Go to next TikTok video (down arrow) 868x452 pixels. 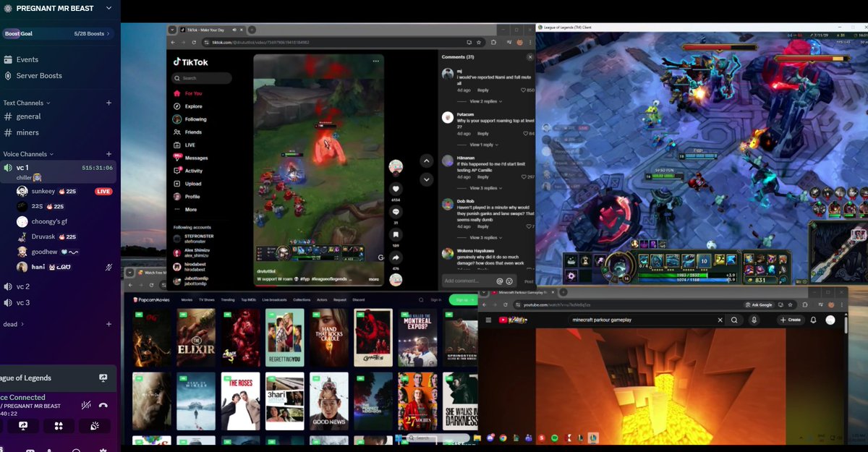click(x=427, y=179)
